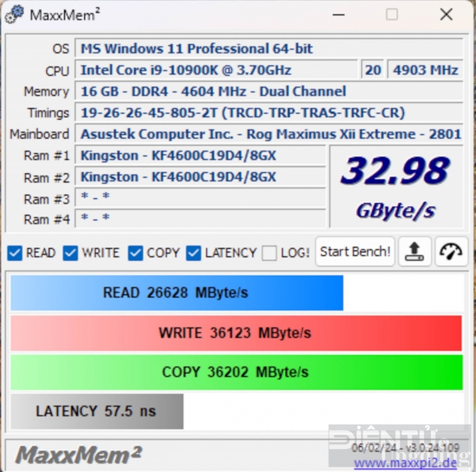Close the MaxxMem window
Image resolution: width=476 pixels, height=472 pixels.
click(446, 14)
